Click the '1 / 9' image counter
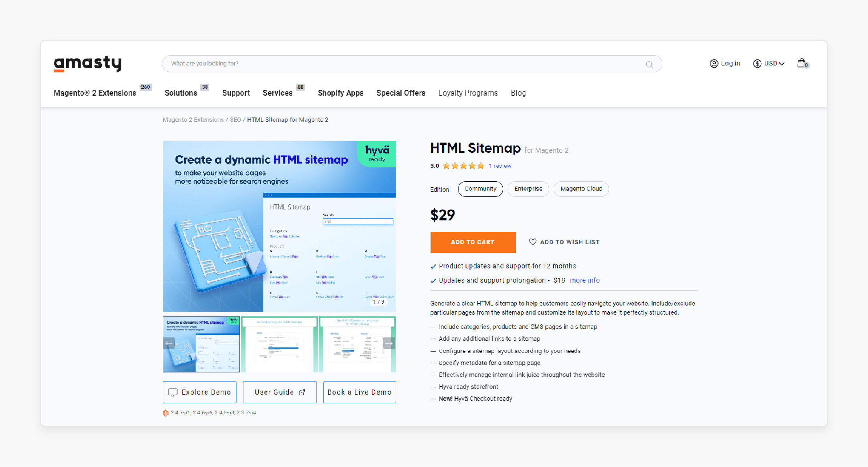The height and width of the screenshot is (467, 868). [379, 302]
